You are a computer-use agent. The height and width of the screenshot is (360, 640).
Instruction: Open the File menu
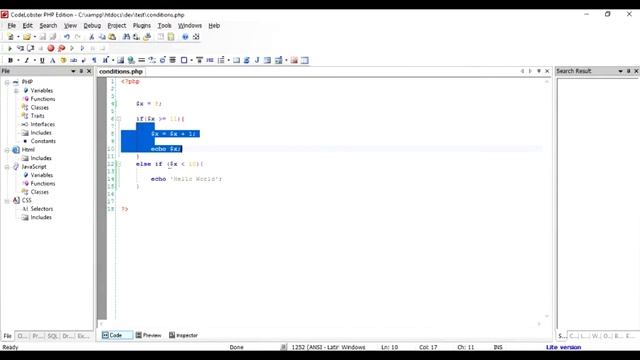click(x=11, y=25)
